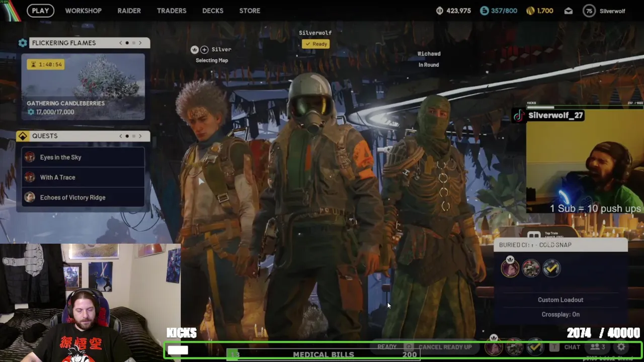The width and height of the screenshot is (644, 362).
Task: Click the second squad avatar in map panel
Action: coord(531,268)
